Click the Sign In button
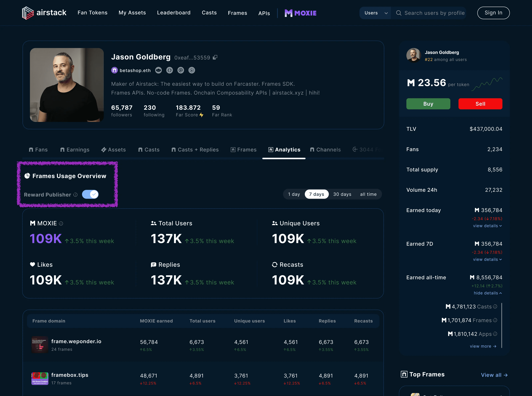Viewport: 532px width, 396px height. point(493,13)
